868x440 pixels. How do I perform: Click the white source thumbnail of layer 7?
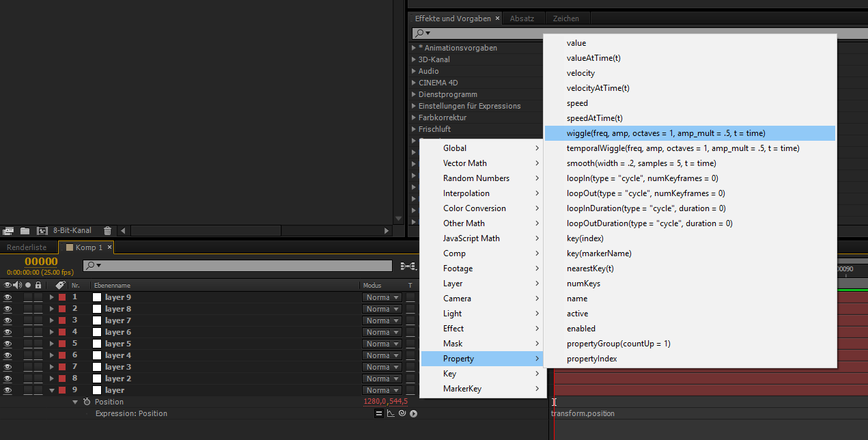pos(96,320)
